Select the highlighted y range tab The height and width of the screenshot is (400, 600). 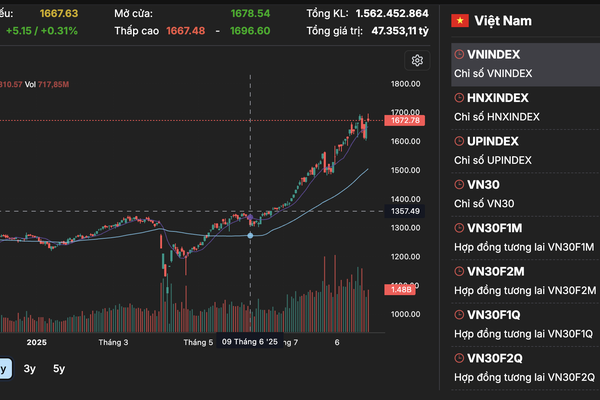[x=4, y=369]
